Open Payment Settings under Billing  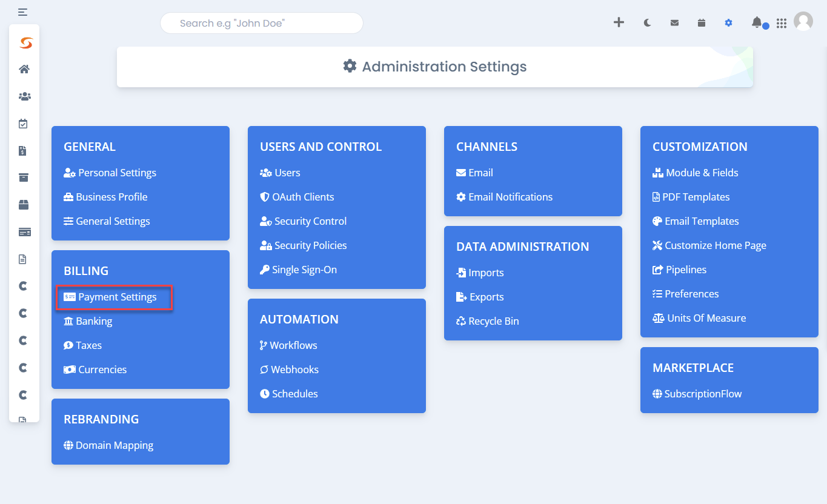(x=114, y=297)
